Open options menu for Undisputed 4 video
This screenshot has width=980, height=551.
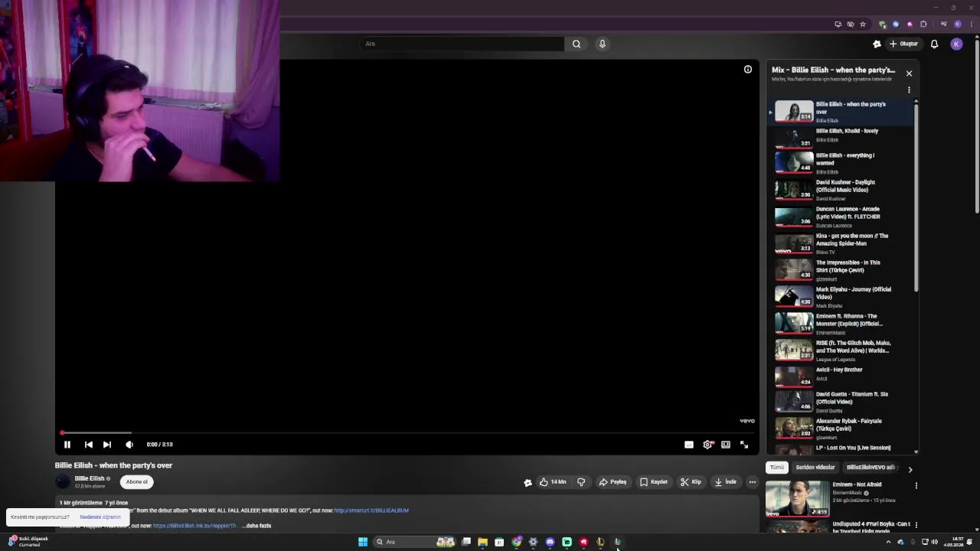916,525
